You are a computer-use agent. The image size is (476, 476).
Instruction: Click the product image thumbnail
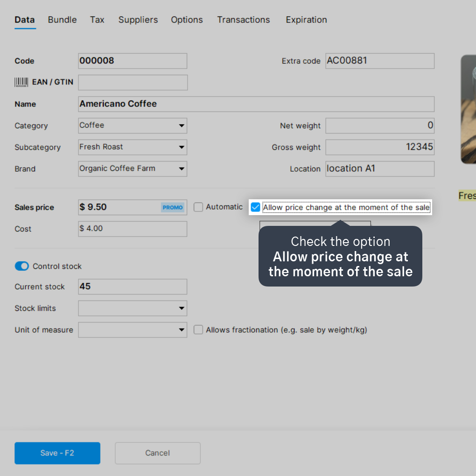(469, 109)
